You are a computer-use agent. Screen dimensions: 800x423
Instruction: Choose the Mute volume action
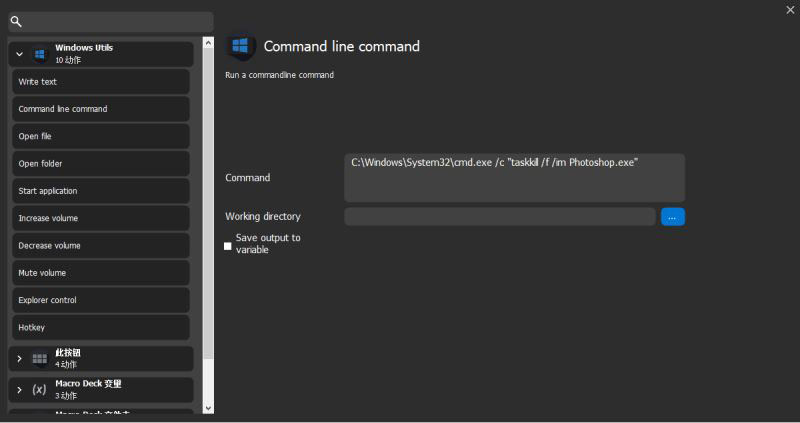[x=100, y=272]
